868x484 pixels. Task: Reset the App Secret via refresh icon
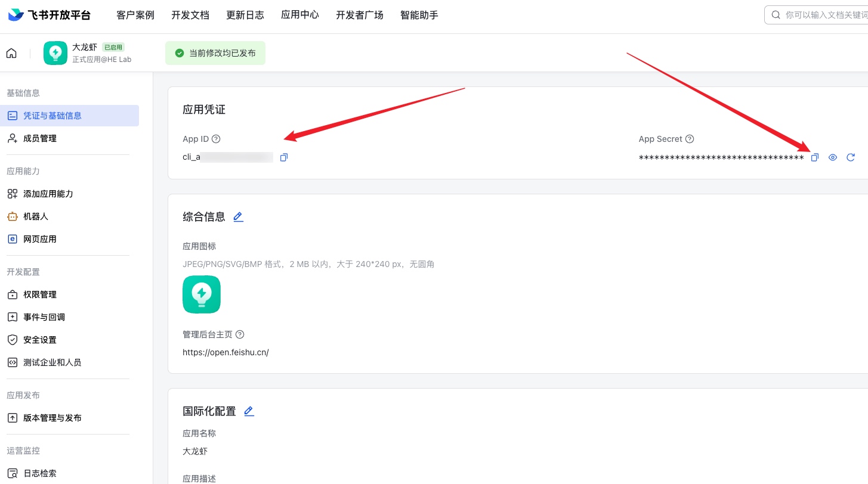pos(851,157)
